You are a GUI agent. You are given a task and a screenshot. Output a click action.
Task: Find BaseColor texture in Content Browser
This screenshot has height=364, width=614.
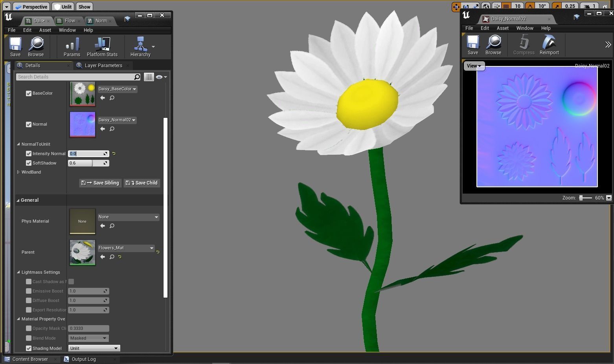tap(112, 98)
